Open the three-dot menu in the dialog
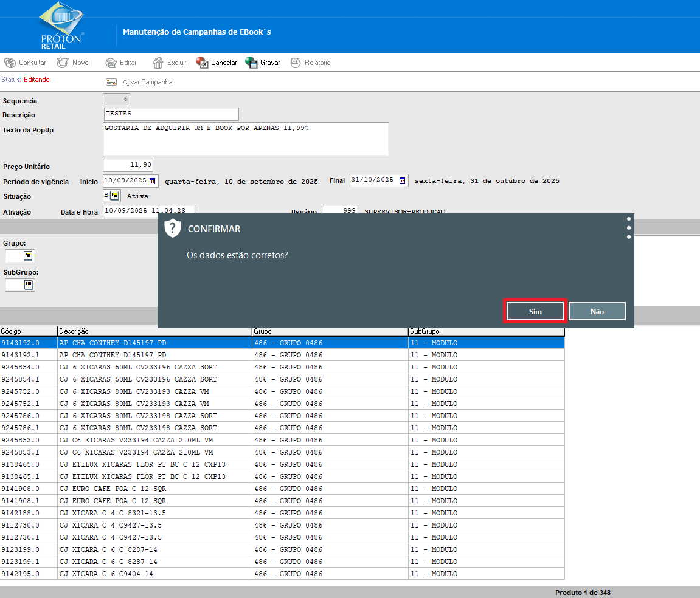Screen dimensions: 700x598 (x=629, y=228)
